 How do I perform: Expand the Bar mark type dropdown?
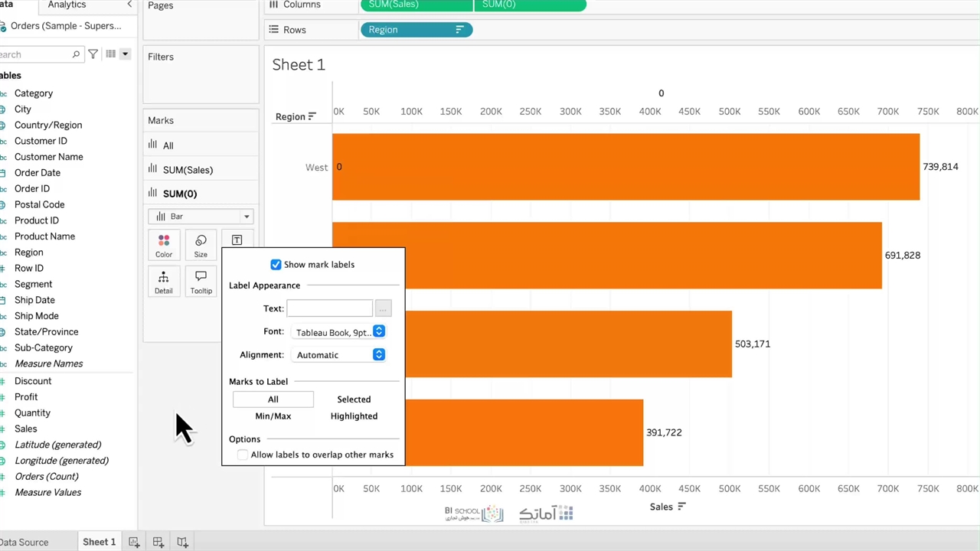tap(246, 217)
